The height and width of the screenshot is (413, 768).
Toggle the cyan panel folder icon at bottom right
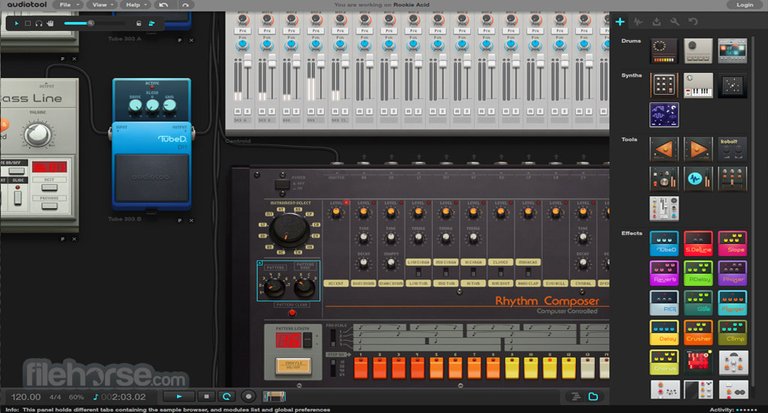(593, 396)
